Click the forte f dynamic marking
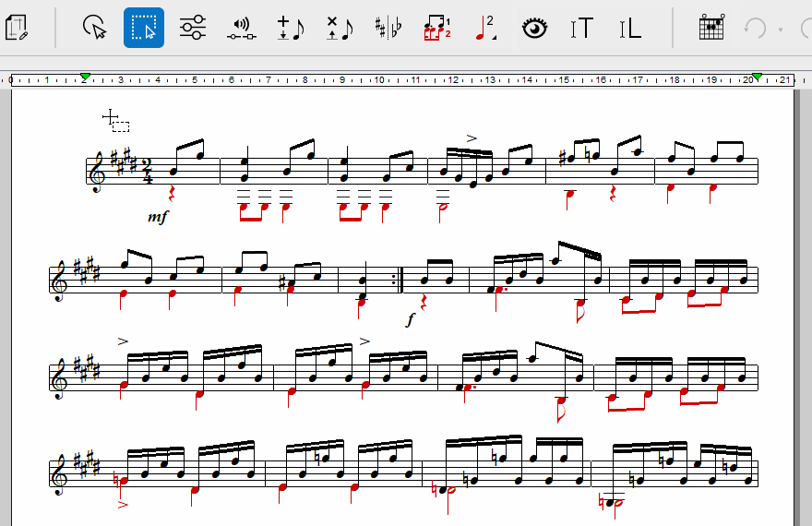Viewport: 812px width, 526px height. [x=412, y=319]
